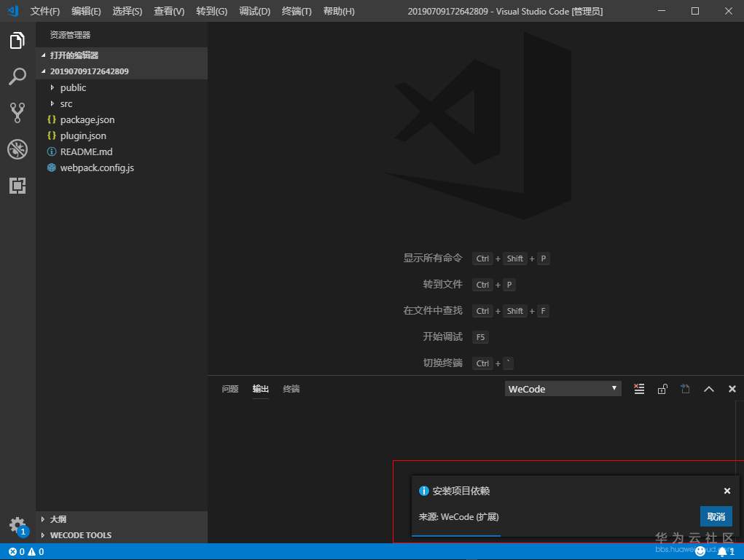Image resolution: width=744 pixels, height=560 pixels.
Task: Click the 资源管理器 panel title
Action: coord(70,35)
